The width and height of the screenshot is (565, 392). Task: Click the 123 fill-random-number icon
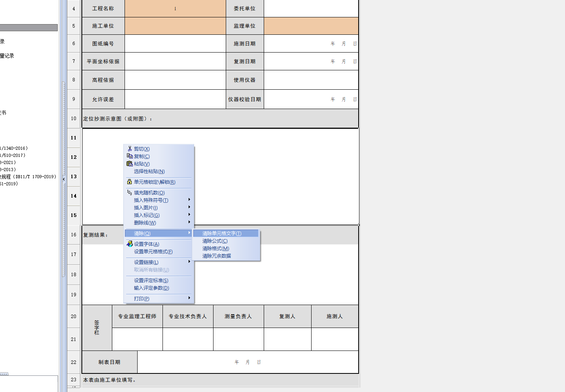click(130, 192)
